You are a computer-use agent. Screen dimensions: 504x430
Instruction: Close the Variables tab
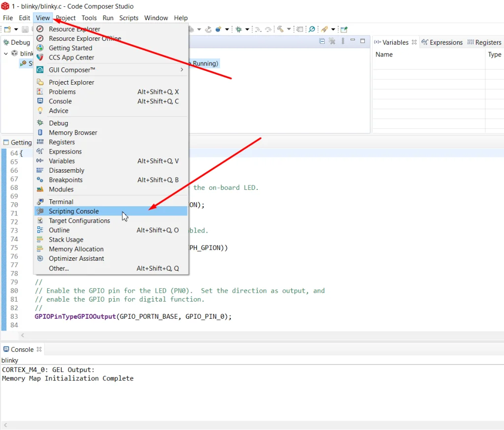point(414,42)
